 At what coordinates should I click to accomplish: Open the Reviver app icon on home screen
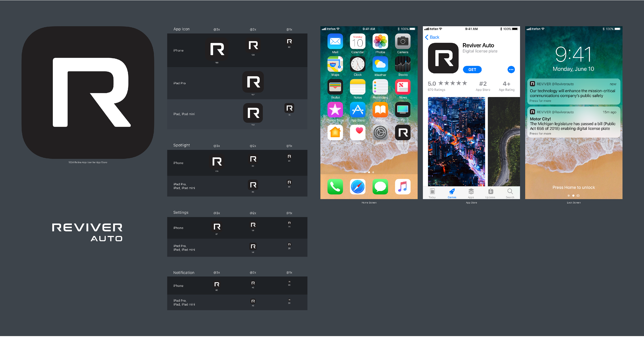click(402, 133)
